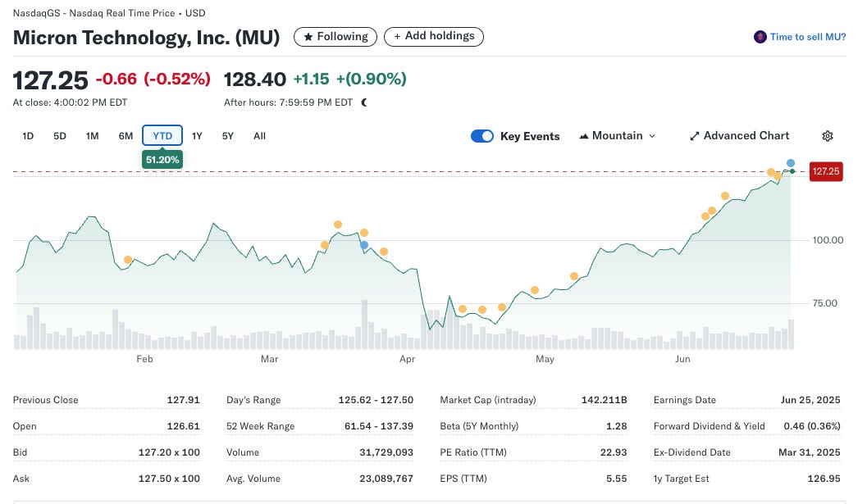Click the after hours price 128.40
This screenshot has width=858, height=504.
pos(255,79)
